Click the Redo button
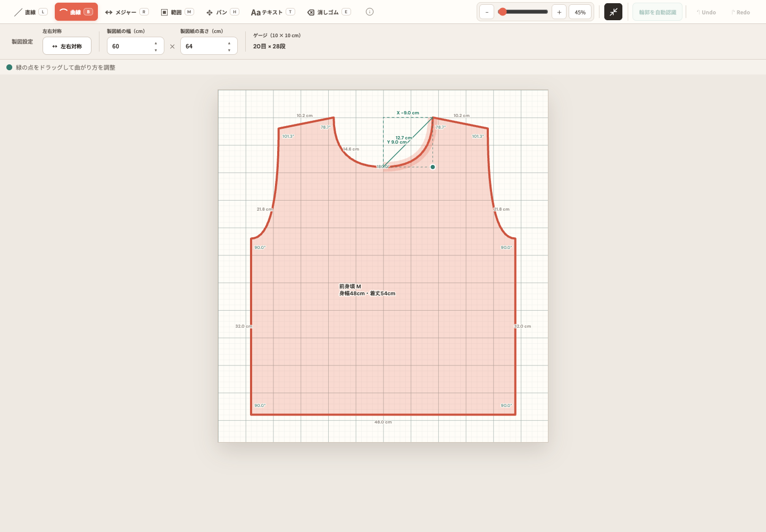The width and height of the screenshot is (766, 532). coord(740,12)
